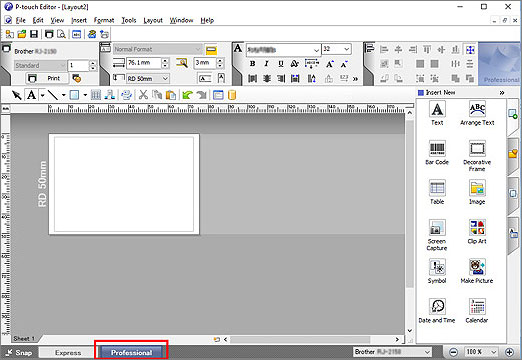Expand Insert New panel chevron
This screenshot has height=360, width=522.
click(x=502, y=93)
